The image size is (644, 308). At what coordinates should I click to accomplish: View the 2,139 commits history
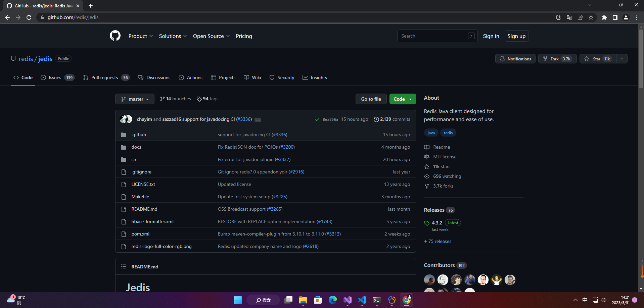392,119
